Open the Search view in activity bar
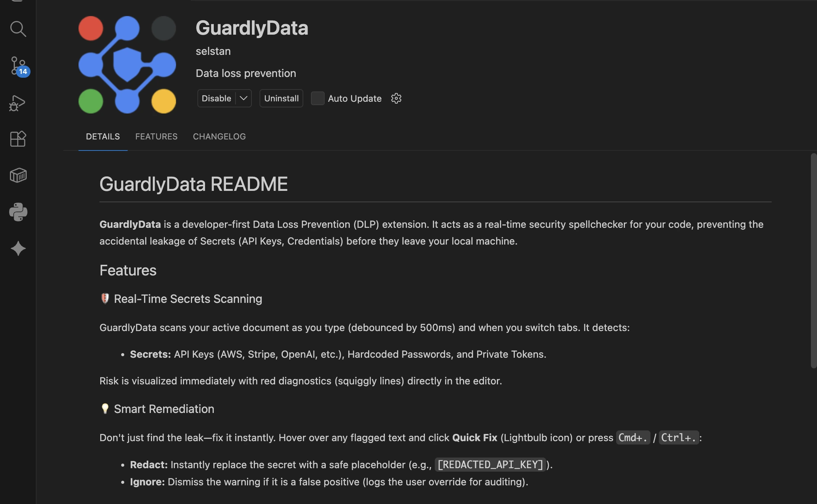 tap(18, 29)
